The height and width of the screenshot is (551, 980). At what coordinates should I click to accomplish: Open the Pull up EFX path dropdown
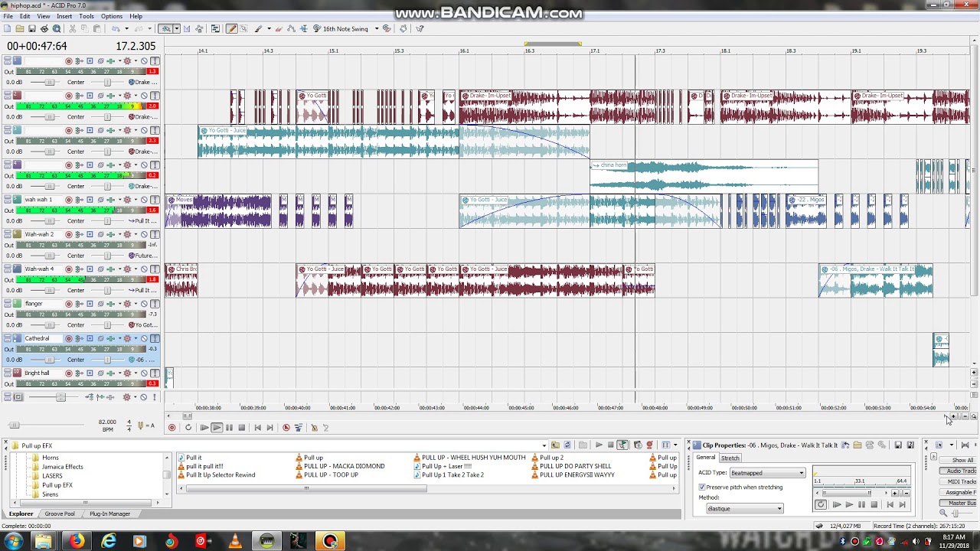[544, 445]
